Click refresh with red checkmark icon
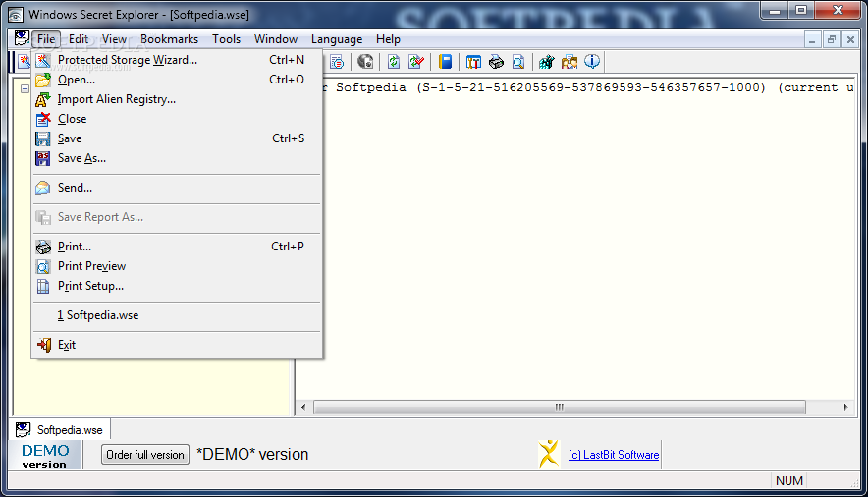868x497 pixels. pyautogui.click(x=416, y=62)
